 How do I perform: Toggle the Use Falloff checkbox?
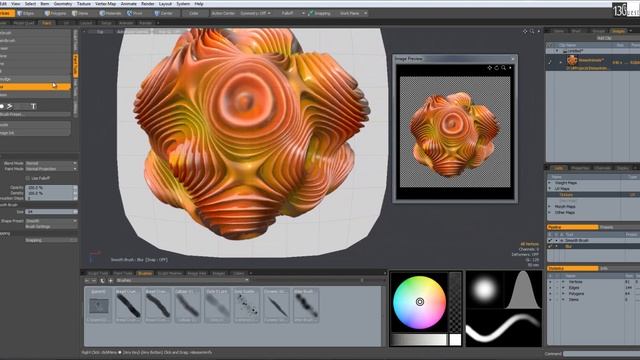[28, 178]
